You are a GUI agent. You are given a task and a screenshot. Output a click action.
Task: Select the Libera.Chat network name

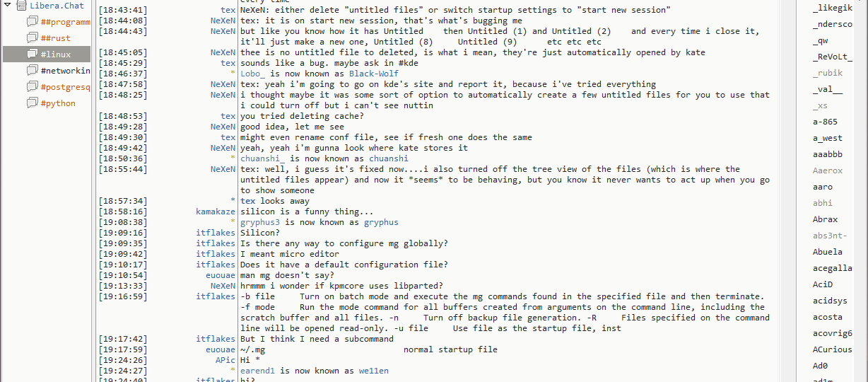pyautogui.click(x=57, y=6)
